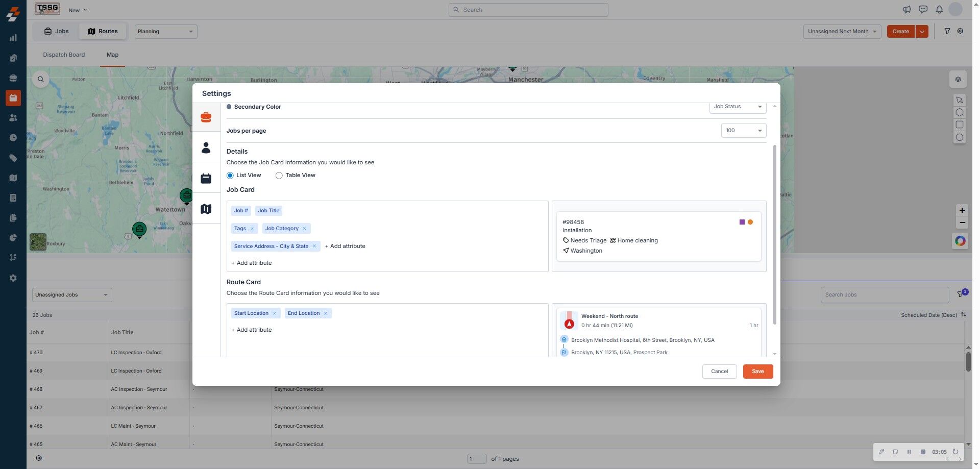The height and width of the screenshot is (469, 980).
Task: Open the New dropdown beside the TSSG logo
Action: (78, 10)
